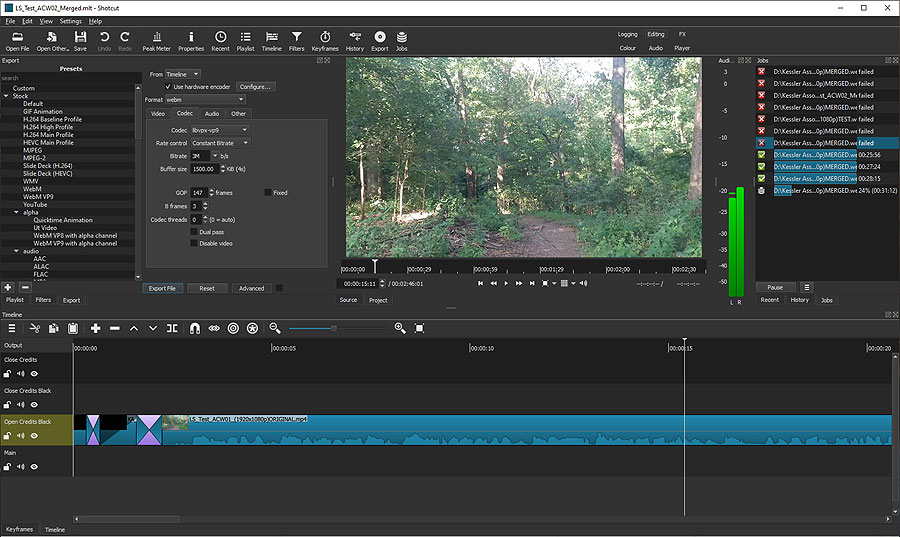900x537 pixels.
Task: Open the Rate control dropdown
Action: pyautogui.click(x=220, y=143)
